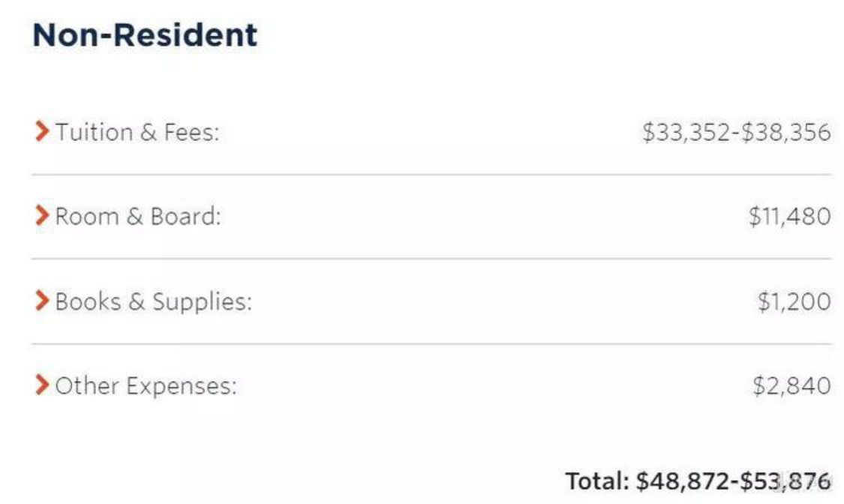Click the $2,840 other expenses amount
Viewport: 844px width, 504px height.
point(791,387)
